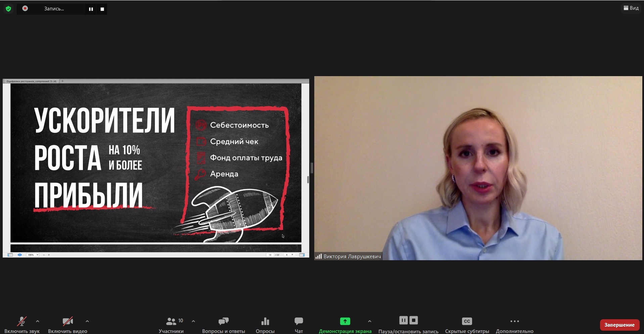The width and height of the screenshot is (644, 334).
Task: Open the Чат chat panel
Action: 298,322
